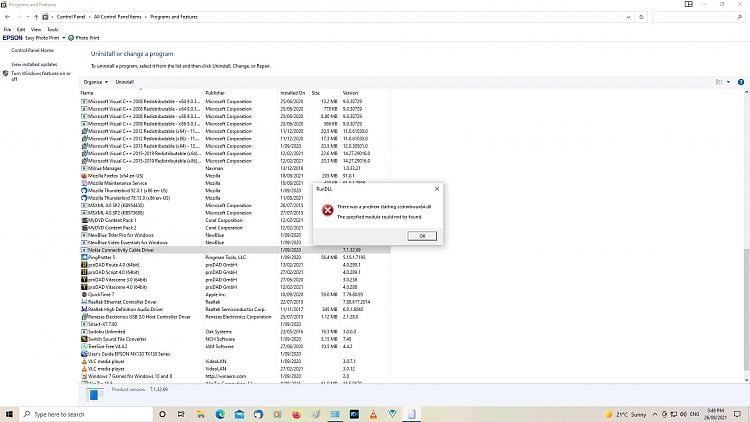Screen dimensions: 750x422
Task: Open the Tools menu
Action: click(x=53, y=30)
